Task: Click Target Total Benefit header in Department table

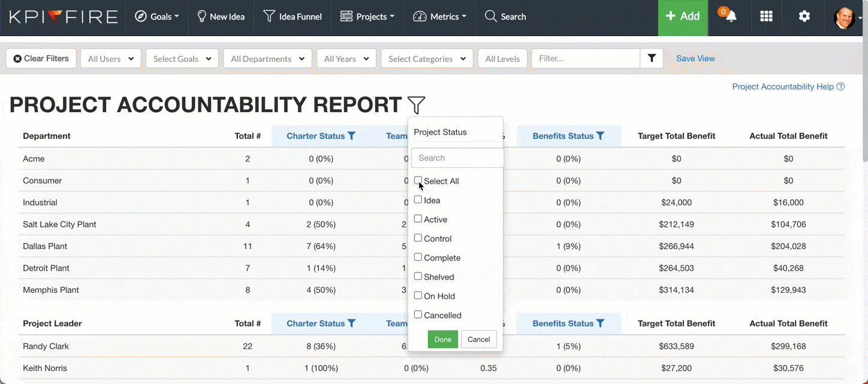Action: [676, 136]
